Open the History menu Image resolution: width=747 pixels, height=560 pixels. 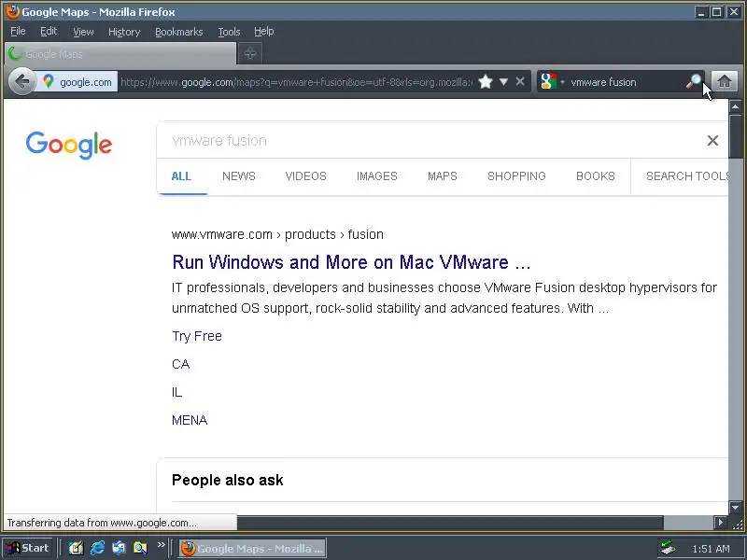pos(124,32)
